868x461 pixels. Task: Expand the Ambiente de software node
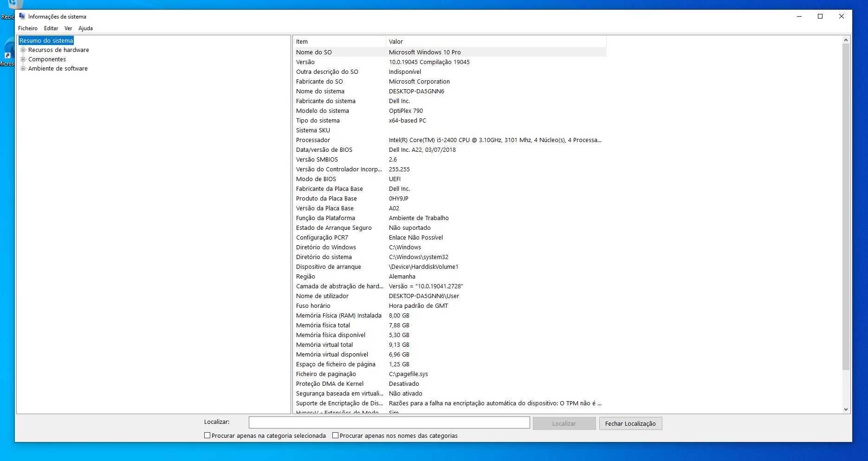tap(23, 68)
